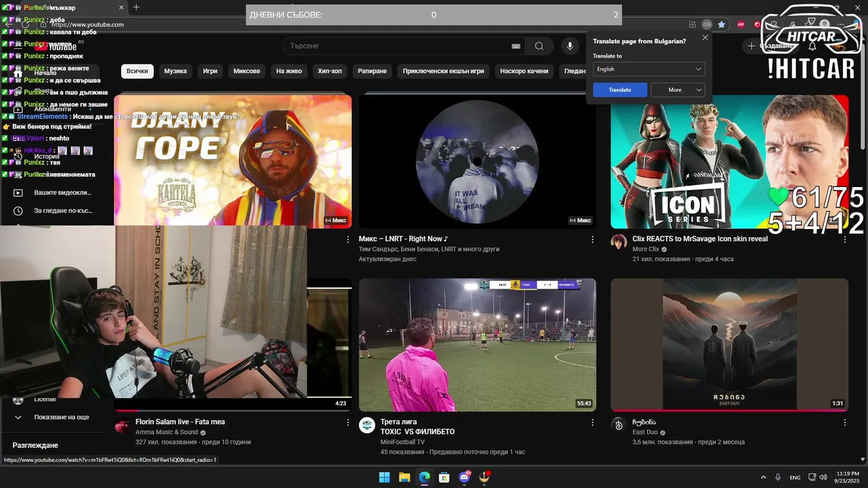Toggle the favorites star in address bar
The width and height of the screenshot is (868, 488).
tap(722, 24)
